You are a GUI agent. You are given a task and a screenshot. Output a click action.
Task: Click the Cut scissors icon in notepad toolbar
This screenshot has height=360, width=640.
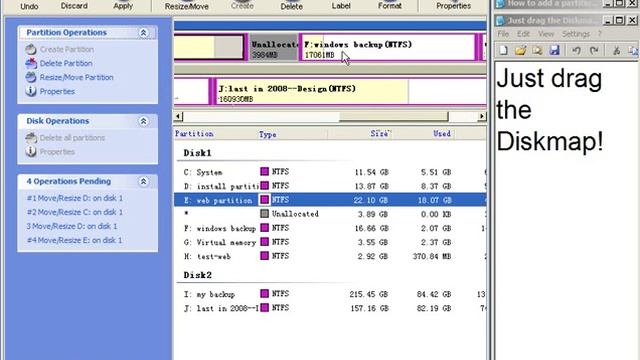(616, 50)
